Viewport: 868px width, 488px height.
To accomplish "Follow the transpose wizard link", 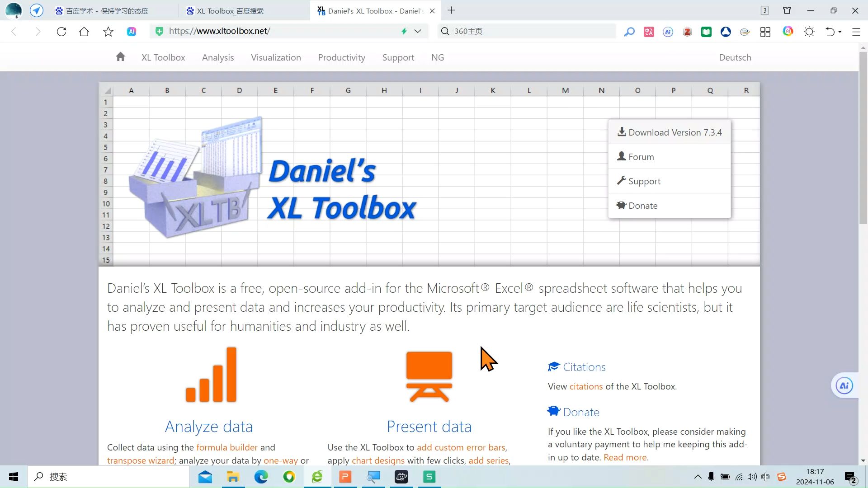I will (x=141, y=460).
